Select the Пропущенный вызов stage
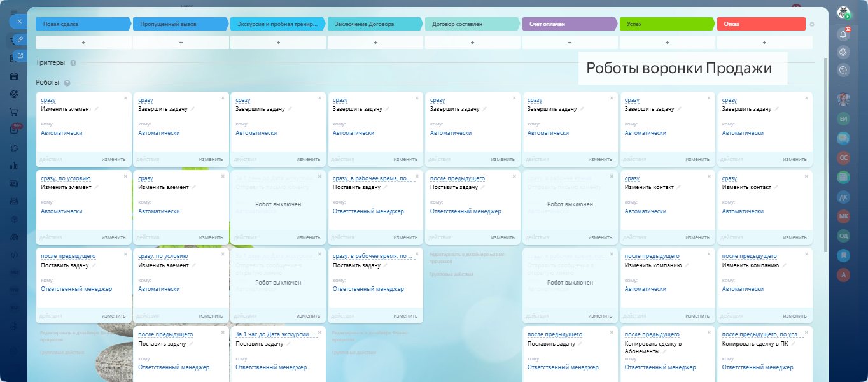Image resolution: width=868 pixels, height=382 pixels. (x=181, y=24)
